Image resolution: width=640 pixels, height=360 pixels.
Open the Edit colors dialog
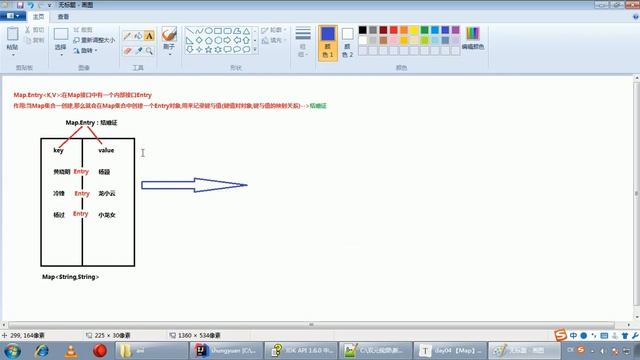click(473, 39)
